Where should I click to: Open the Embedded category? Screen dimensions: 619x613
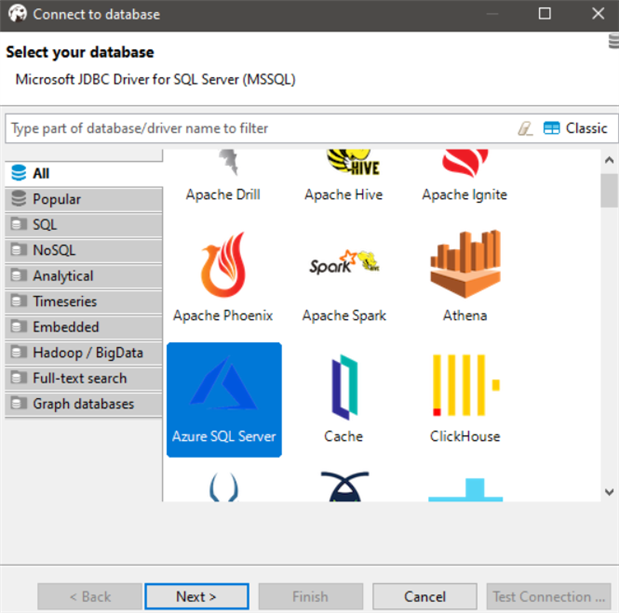click(83, 327)
